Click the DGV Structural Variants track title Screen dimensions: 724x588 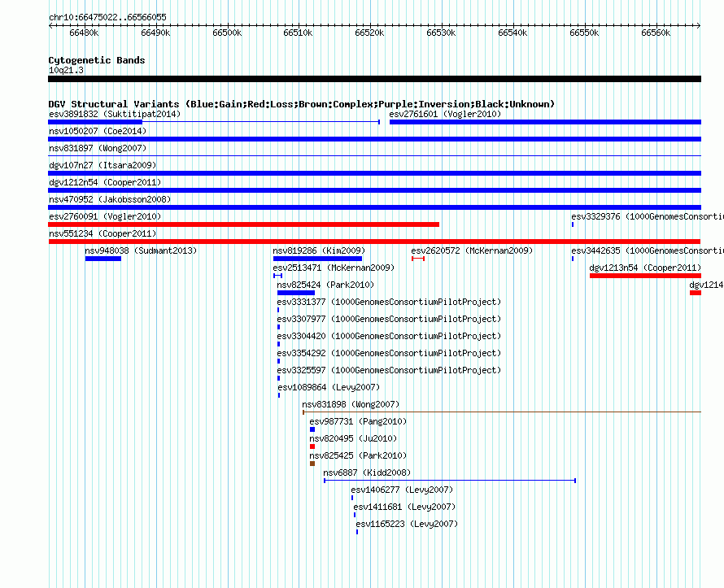pos(302,104)
